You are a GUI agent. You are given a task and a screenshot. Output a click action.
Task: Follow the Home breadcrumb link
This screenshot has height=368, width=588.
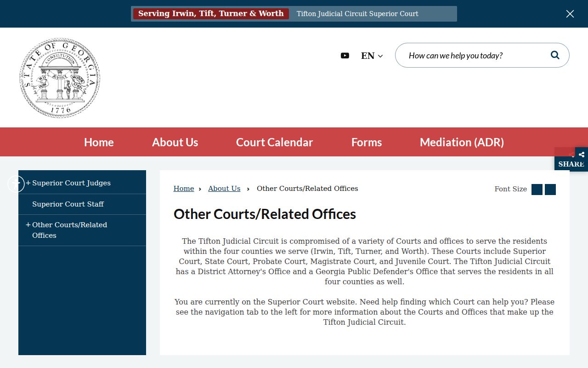184,189
